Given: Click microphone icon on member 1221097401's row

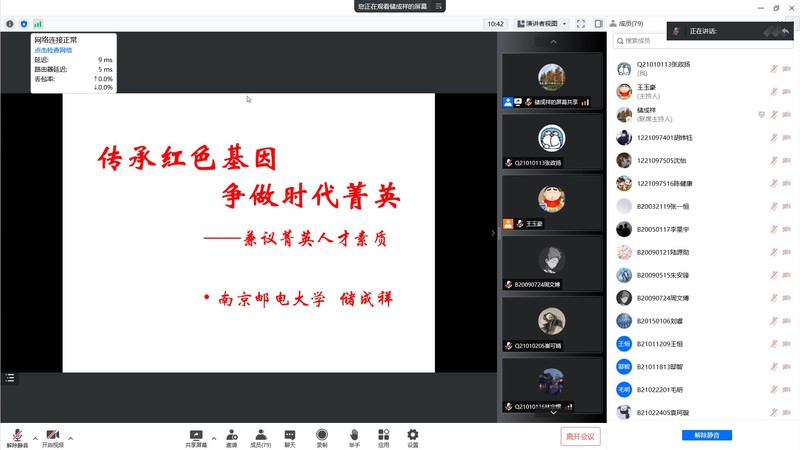Looking at the screenshot, I should point(774,137).
